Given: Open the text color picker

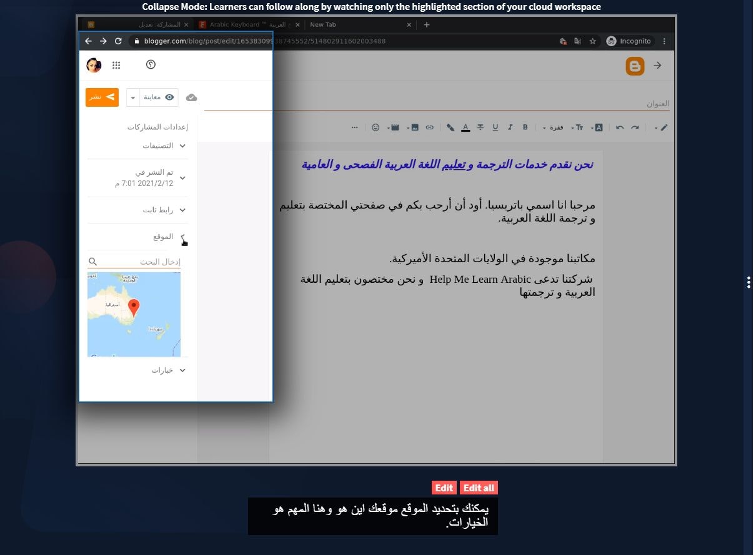Looking at the screenshot, I should 465,127.
